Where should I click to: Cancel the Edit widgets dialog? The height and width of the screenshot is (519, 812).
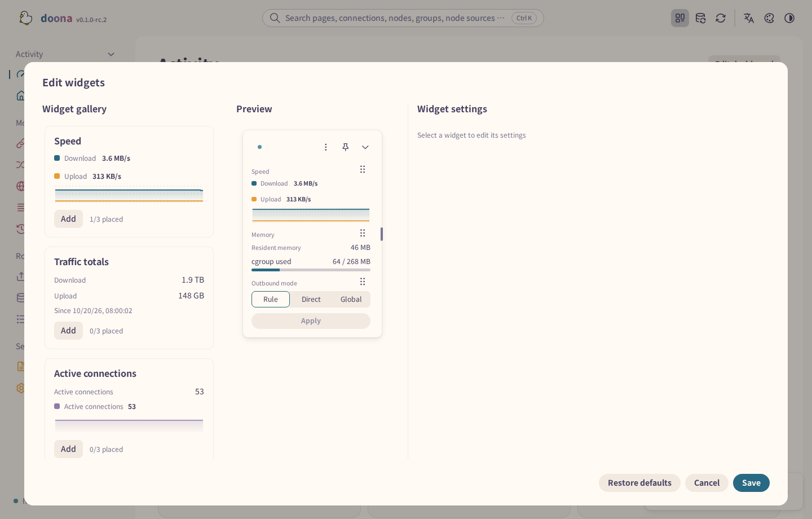tap(707, 483)
